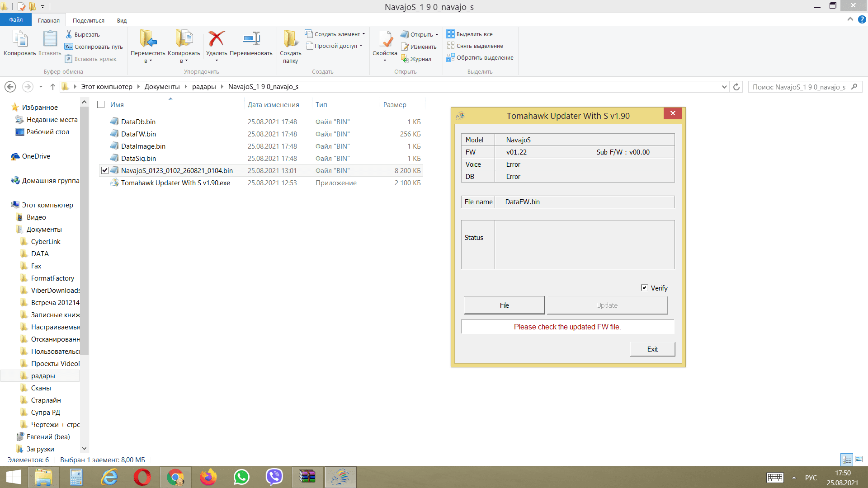Expand Create item (Создать элемент) dropdown
The width and height of the screenshot is (868, 488).
tap(363, 34)
